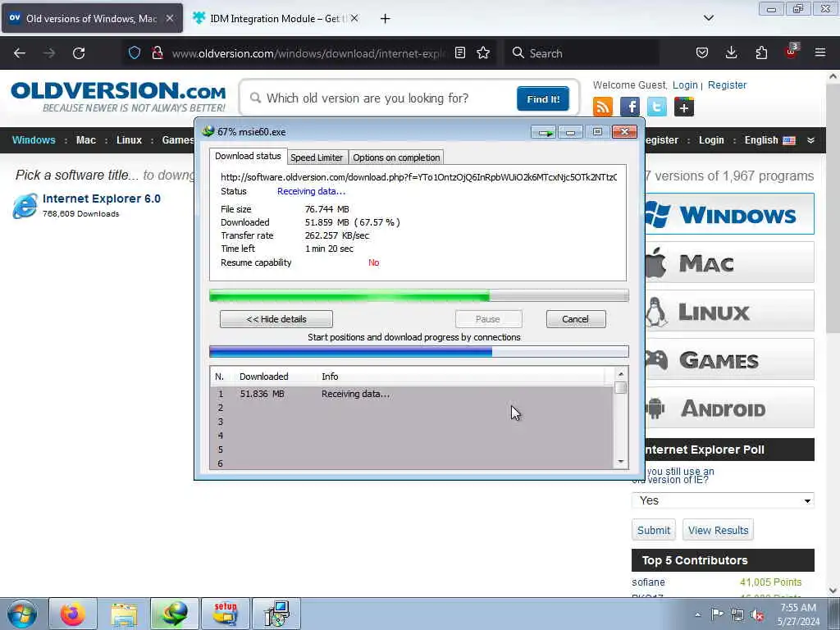Select connection row 1 Receiving data
Viewport: 840px width, 630px height.
coord(411,394)
